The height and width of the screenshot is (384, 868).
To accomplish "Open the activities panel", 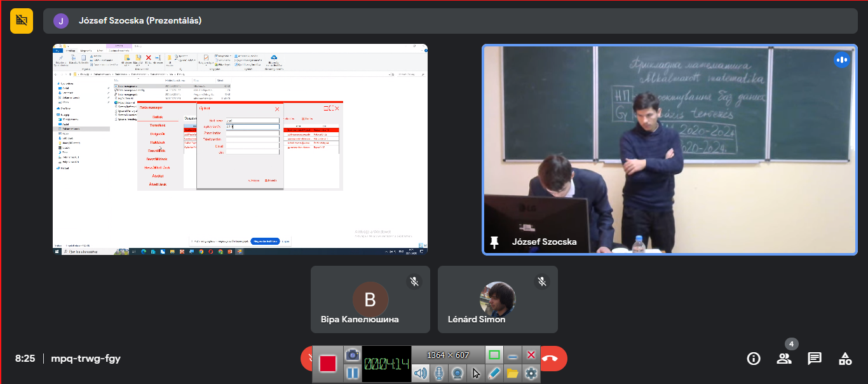I will pyautogui.click(x=845, y=359).
